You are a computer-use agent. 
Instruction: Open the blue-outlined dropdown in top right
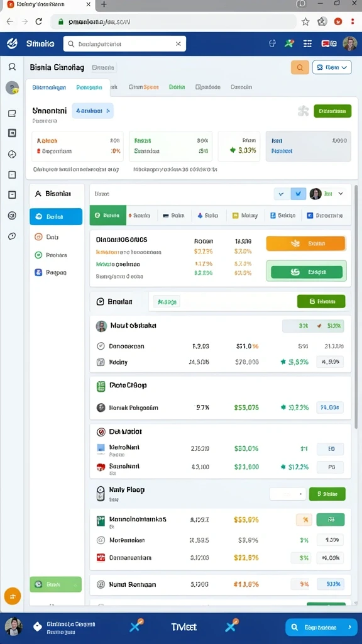click(332, 67)
